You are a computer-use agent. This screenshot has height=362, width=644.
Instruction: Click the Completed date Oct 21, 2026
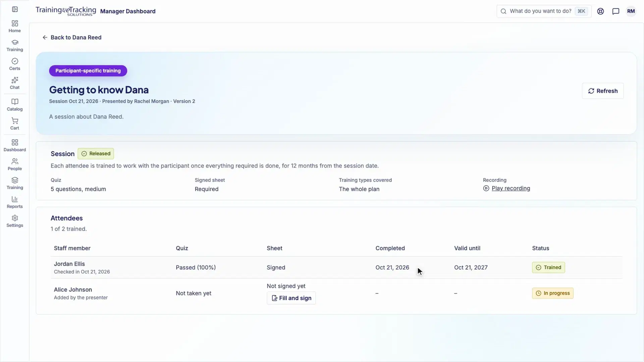392,267
